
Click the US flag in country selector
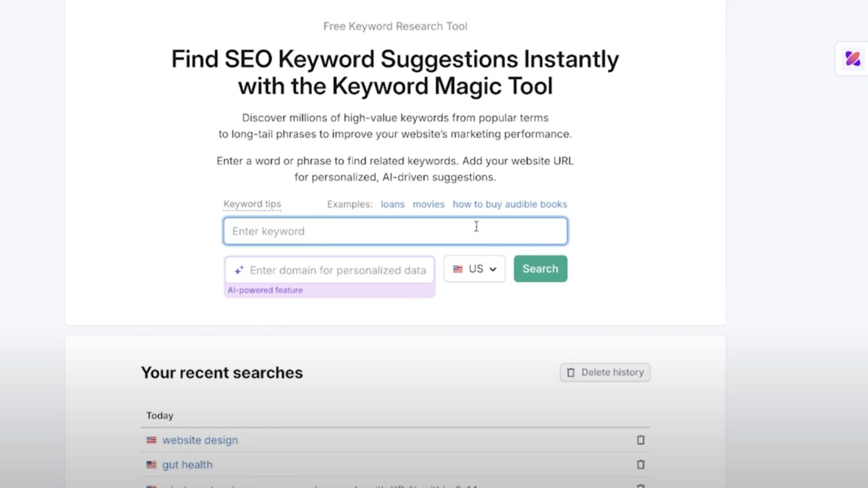458,269
